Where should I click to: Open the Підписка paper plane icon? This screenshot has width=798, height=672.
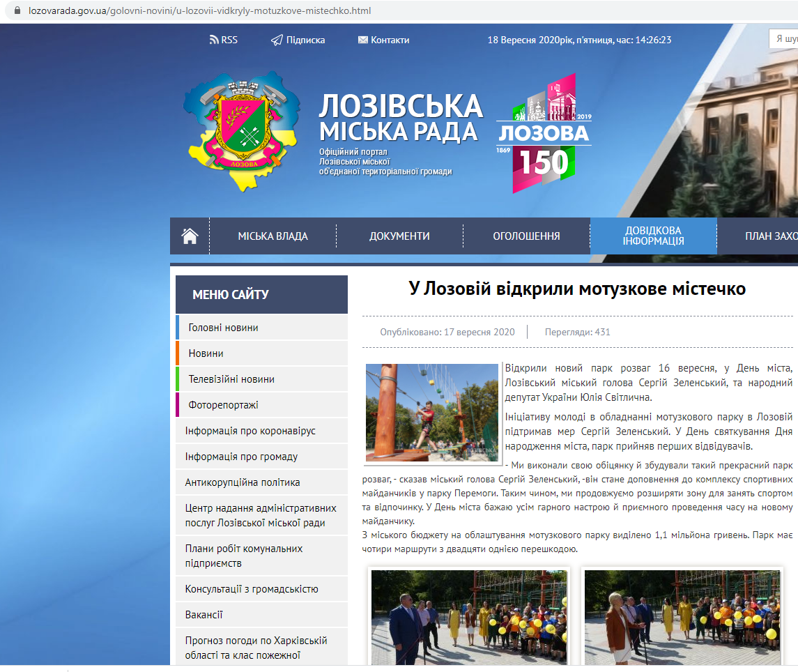tap(277, 40)
